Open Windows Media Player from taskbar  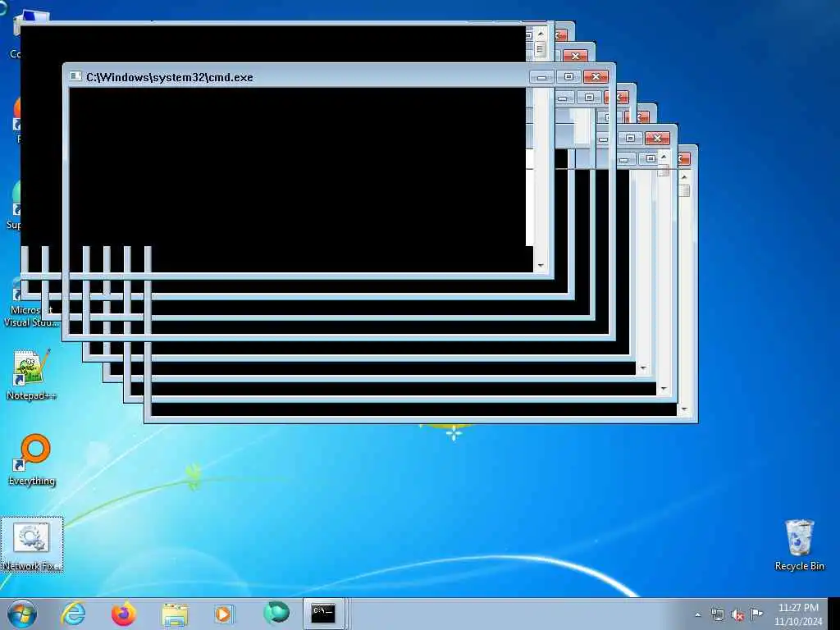pos(223,614)
